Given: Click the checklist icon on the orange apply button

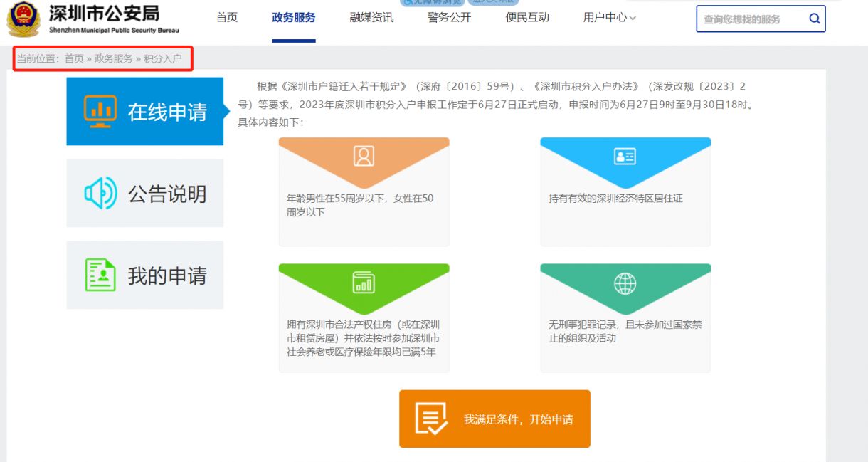Looking at the screenshot, I should pos(430,419).
